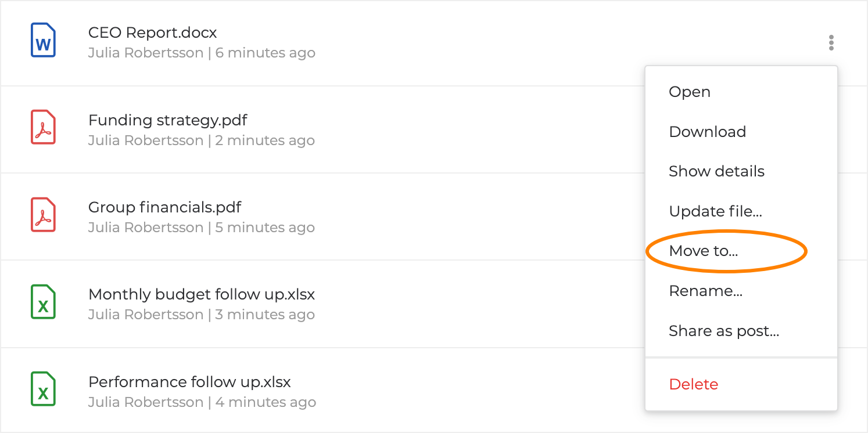
Task: Click the Excel icon for Monthly budget follow up
Action: (43, 302)
